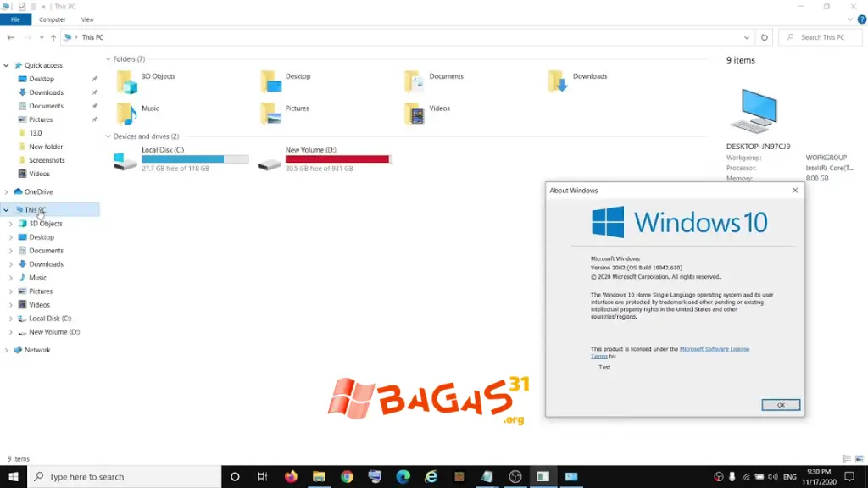Click the refresh icon in the address bar

tap(765, 36)
